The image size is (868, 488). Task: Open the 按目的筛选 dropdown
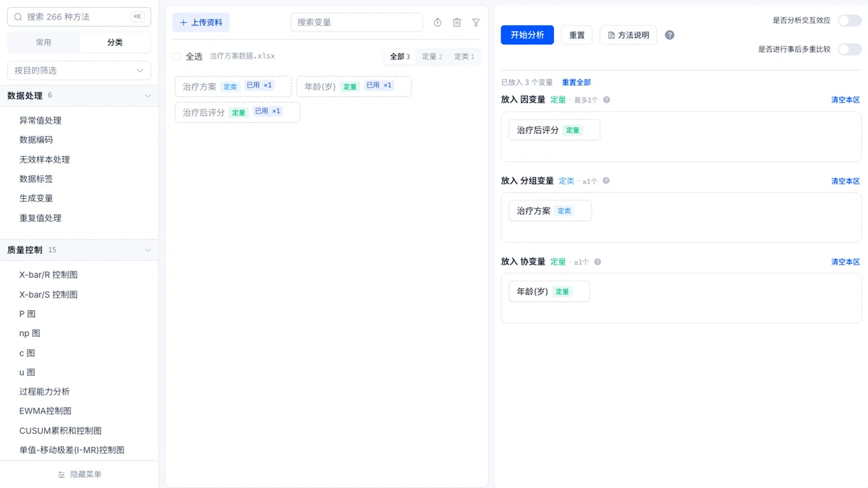pyautogui.click(x=79, y=70)
